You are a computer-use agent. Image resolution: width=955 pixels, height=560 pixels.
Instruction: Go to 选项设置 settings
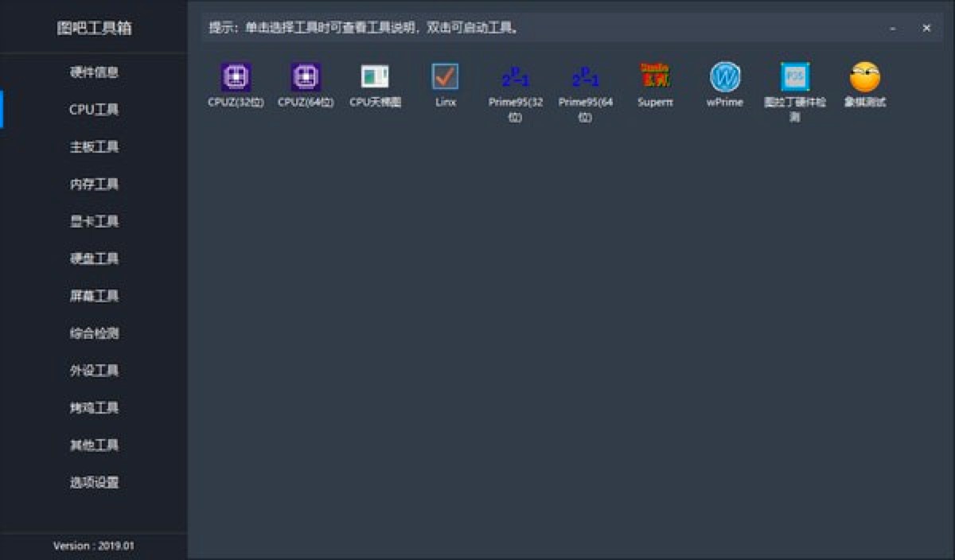pos(95,482)
